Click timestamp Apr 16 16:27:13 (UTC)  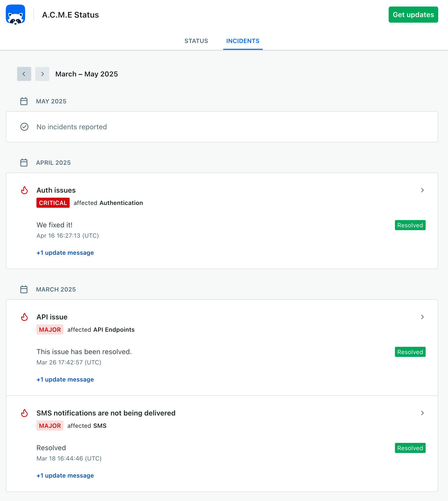click(68, 236)
